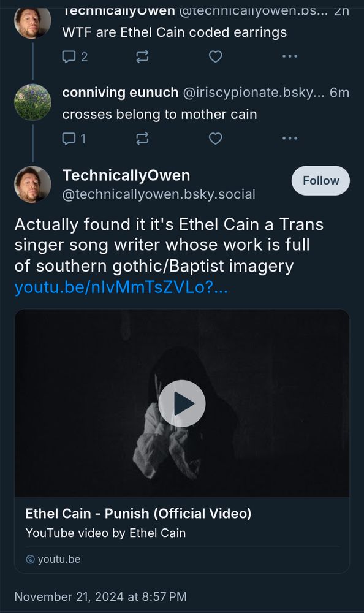Like the 'crosses belong to mother cain' reply

point(215,138)
